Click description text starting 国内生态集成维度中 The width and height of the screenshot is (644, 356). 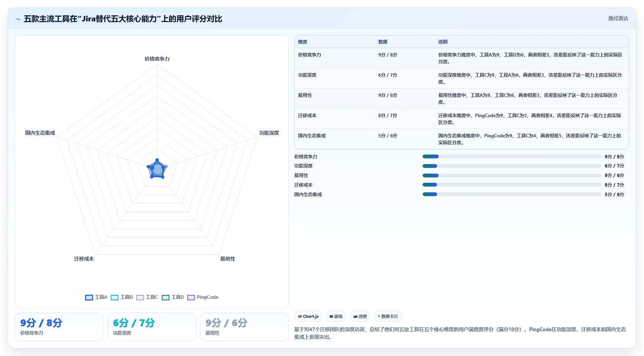point(530,139)
